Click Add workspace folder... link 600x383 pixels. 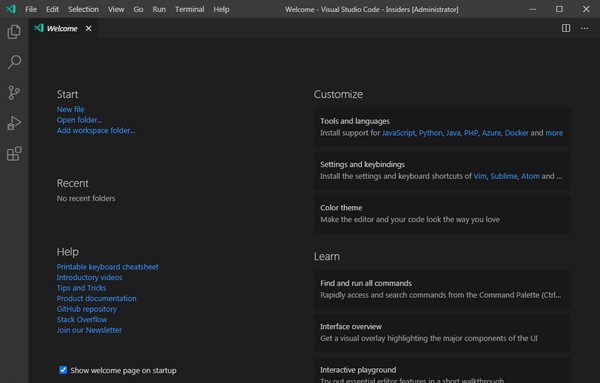pyautogui.click(x=96, y=130)
